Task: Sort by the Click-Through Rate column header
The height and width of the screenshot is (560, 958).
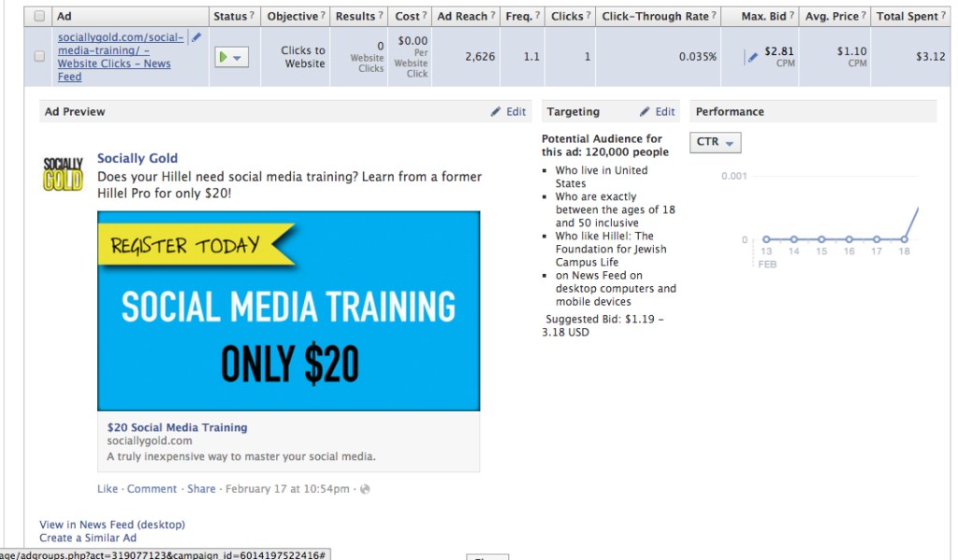Action: pyautogui.click(x=656, y=16)
